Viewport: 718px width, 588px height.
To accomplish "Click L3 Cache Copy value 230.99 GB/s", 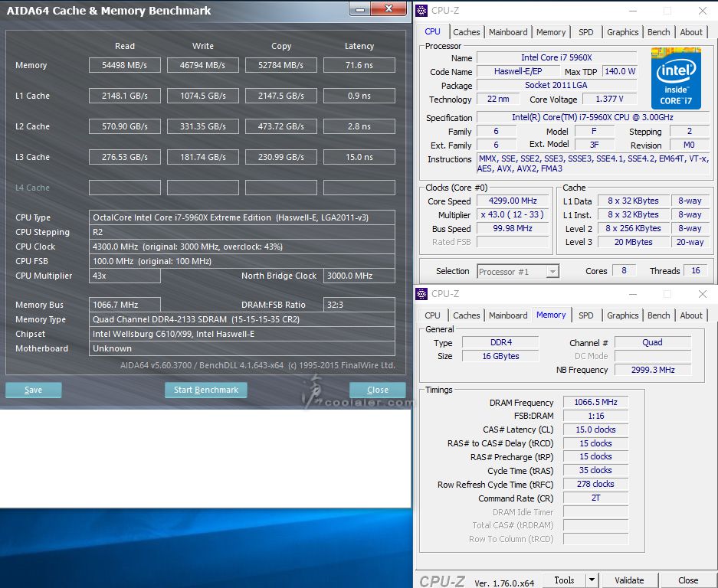I will [280, 157].
